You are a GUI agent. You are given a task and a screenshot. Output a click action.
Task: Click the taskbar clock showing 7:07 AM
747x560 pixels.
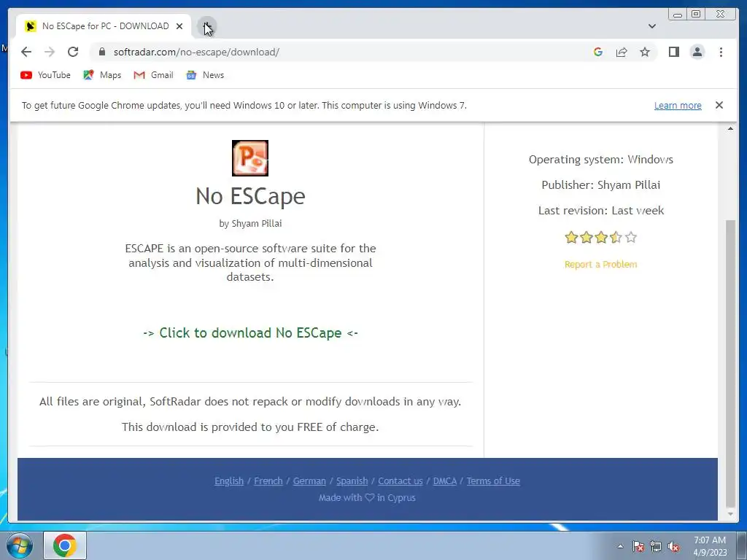point(709,545)
